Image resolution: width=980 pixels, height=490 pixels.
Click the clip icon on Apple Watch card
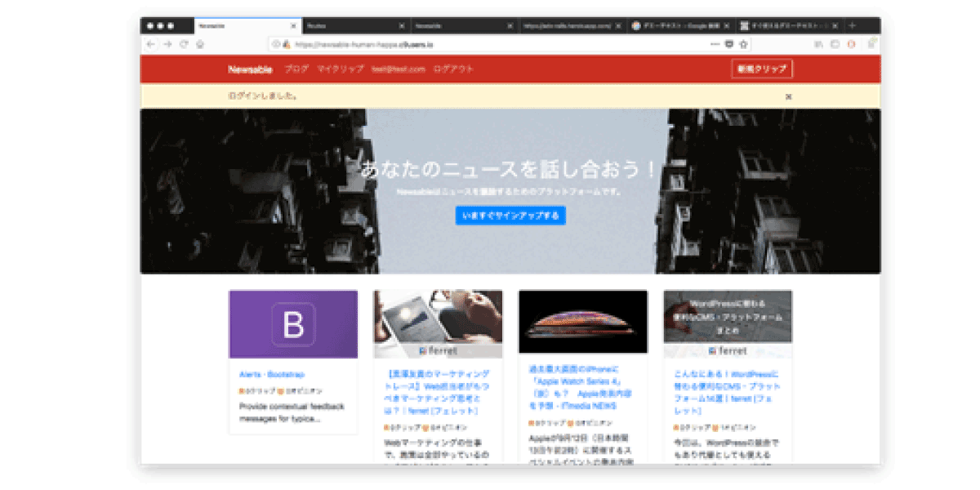(x=532, y=423)
